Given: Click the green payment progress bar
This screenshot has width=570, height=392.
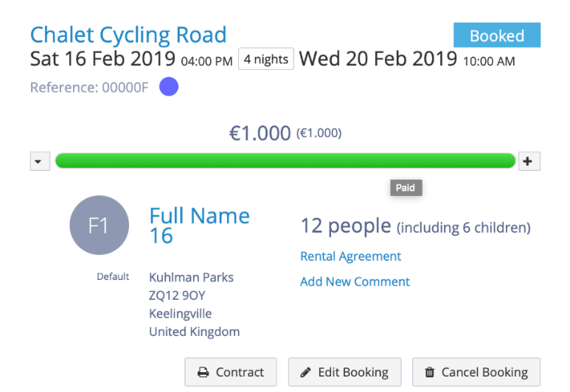Looking at the screenshot, I should tap(285, 161).
